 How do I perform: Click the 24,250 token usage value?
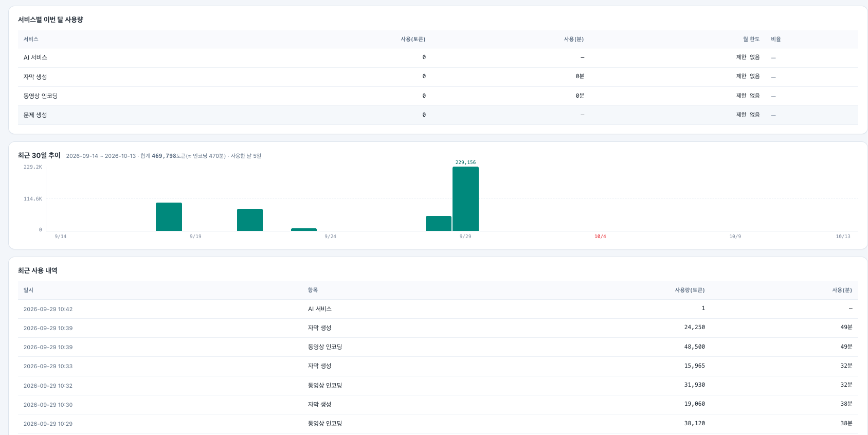(x=695, y=327)
